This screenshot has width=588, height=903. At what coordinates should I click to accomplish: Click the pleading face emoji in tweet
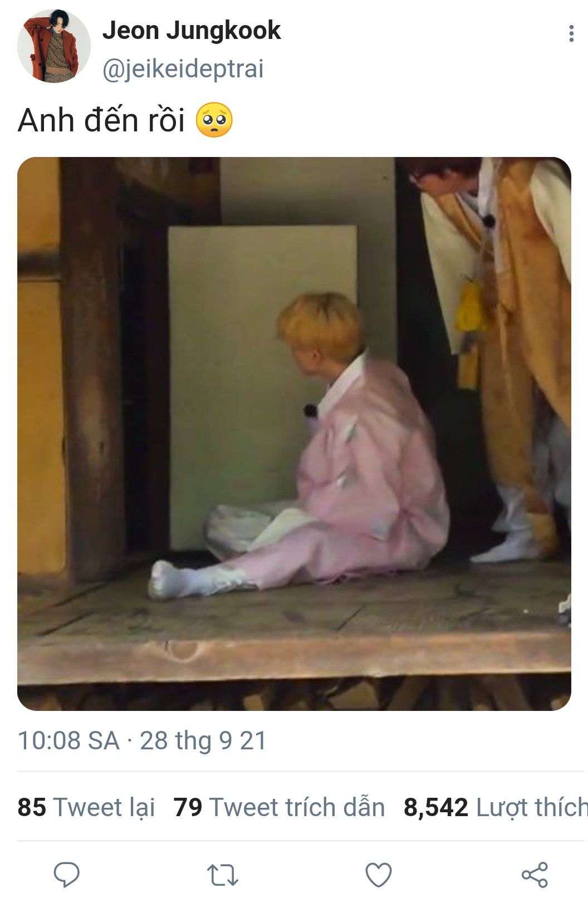pos(214,120)
